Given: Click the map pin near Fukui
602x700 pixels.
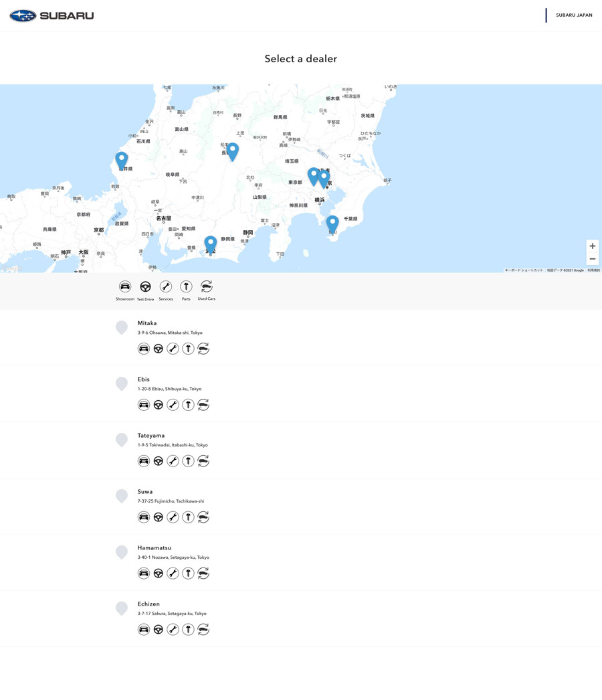Looking at the screenshot, I should pyautogui.click(x=121, y=160).
